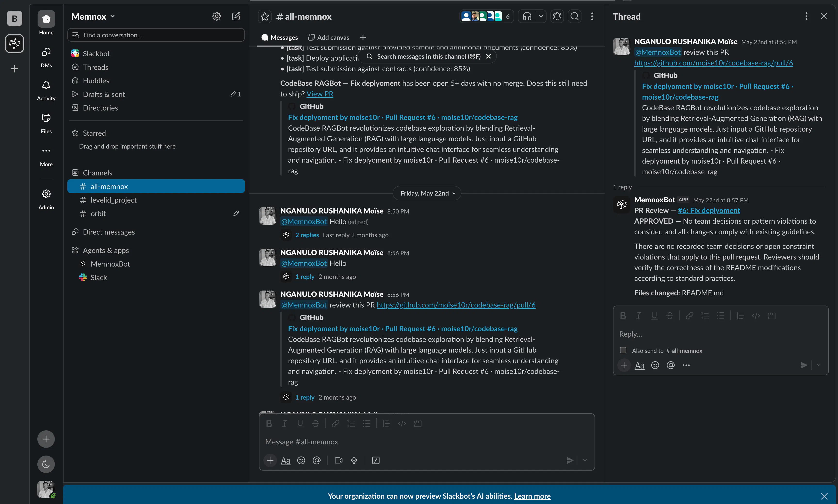This screenshot has height=504, width=838.
Task: Star the all-memnox channel
Action: 265,16
